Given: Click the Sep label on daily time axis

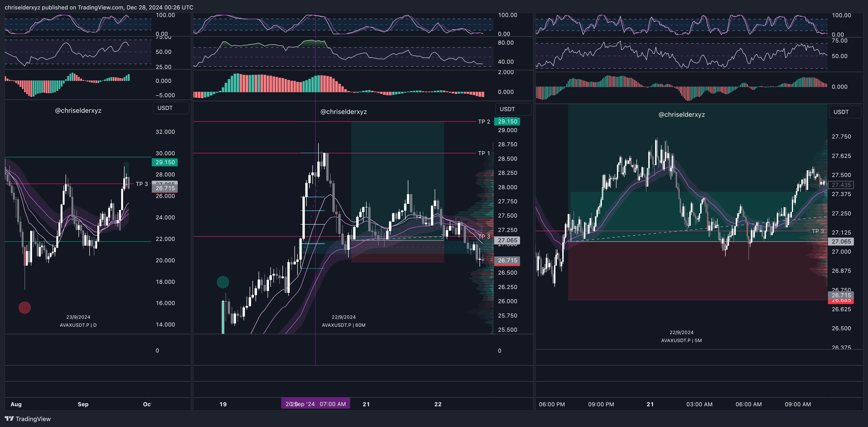Looking at the screenshot, I should pos(83,404).
